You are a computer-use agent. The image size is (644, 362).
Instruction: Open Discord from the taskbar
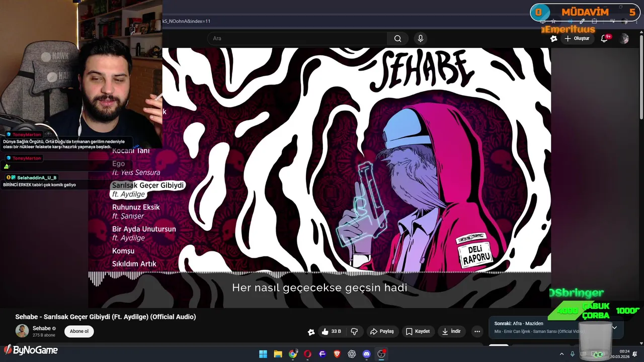[x=367, y=354]
